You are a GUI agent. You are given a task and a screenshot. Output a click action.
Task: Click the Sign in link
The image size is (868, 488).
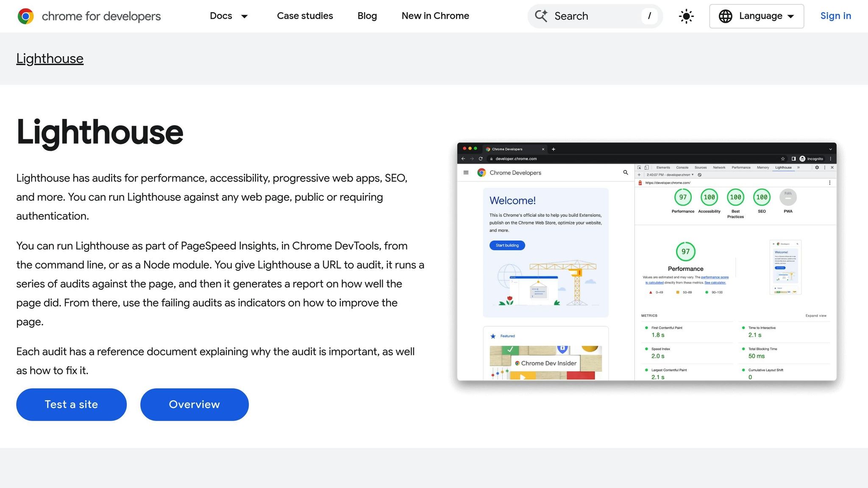coord(835,16)
